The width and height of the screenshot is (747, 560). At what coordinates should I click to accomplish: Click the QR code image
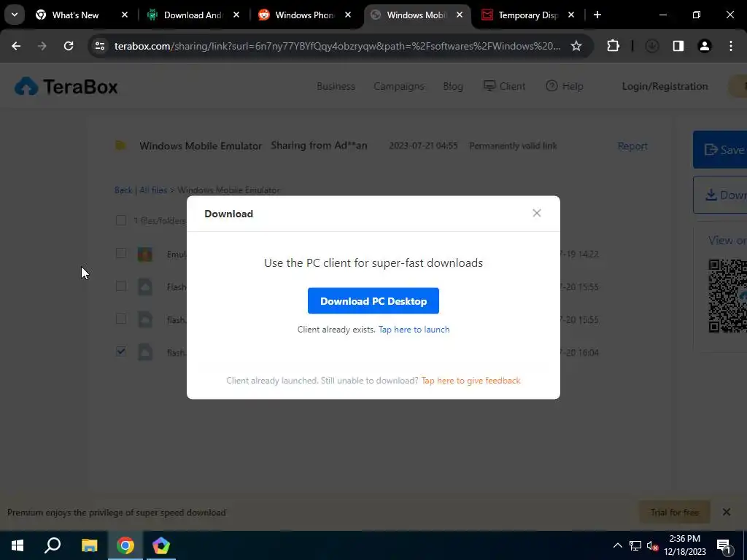727,295
